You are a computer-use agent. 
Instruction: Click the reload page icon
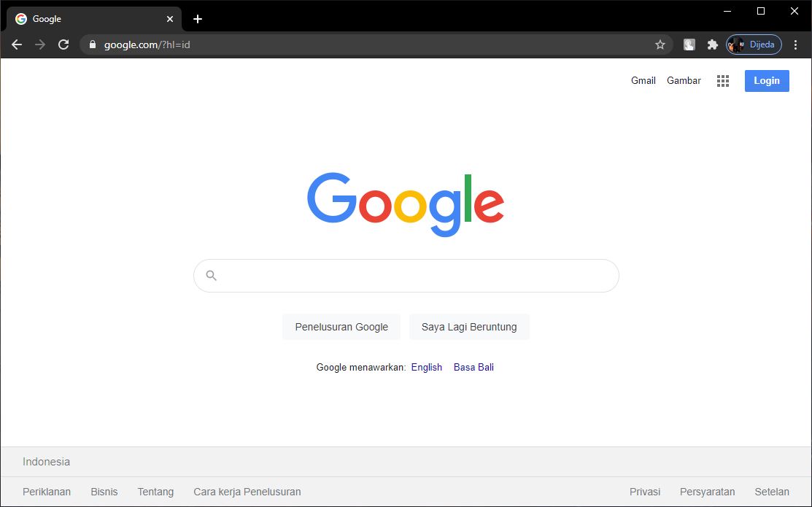click(63, 44)
